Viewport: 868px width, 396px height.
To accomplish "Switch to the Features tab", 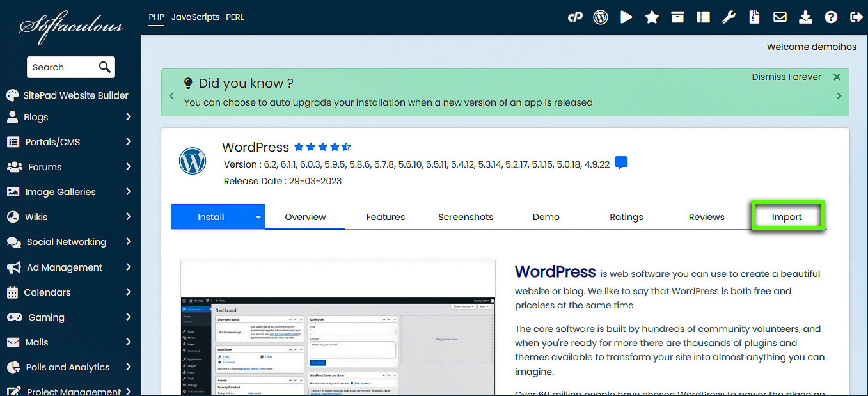I will click(385, 217).
